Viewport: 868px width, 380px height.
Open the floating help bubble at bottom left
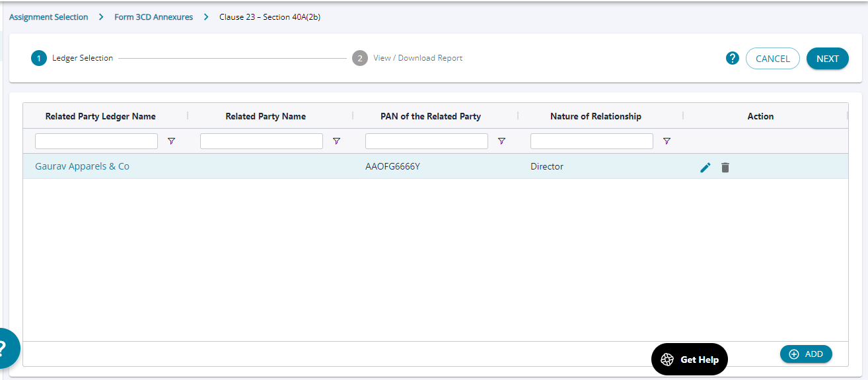(x=7, y=348)
